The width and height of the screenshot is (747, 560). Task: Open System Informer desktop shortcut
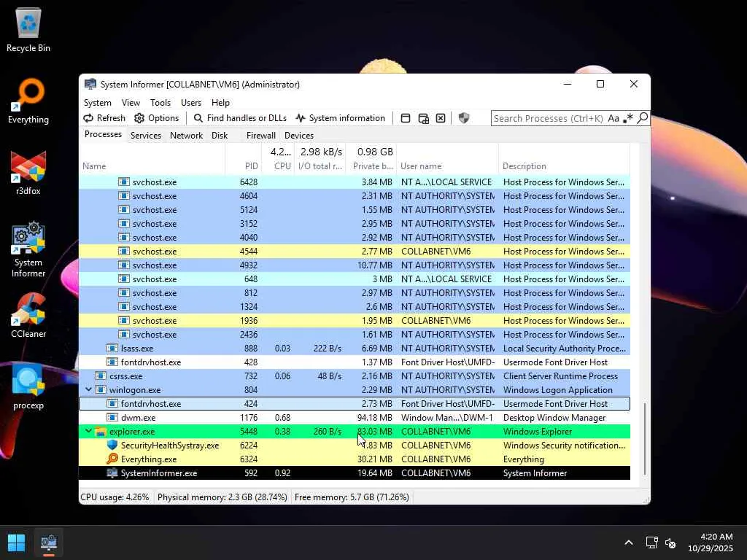click(28, 249)
